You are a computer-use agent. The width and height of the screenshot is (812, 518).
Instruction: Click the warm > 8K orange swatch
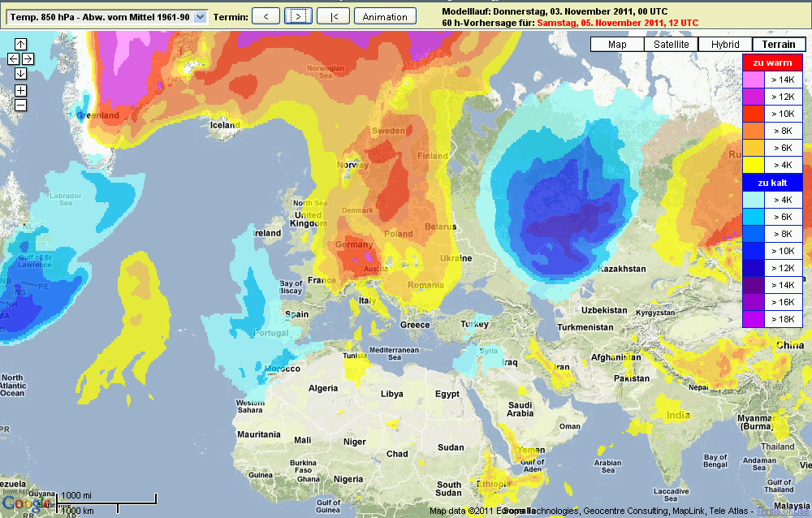[754, 131]
